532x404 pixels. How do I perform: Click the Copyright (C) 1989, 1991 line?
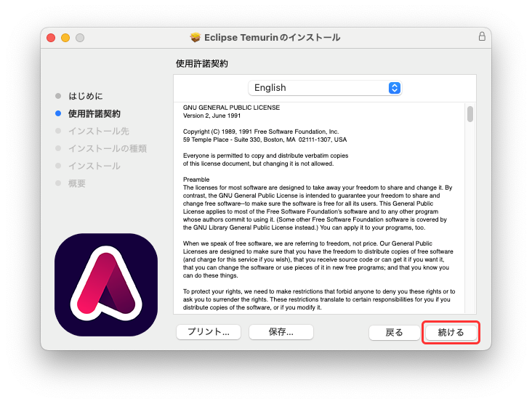(261, 132)
